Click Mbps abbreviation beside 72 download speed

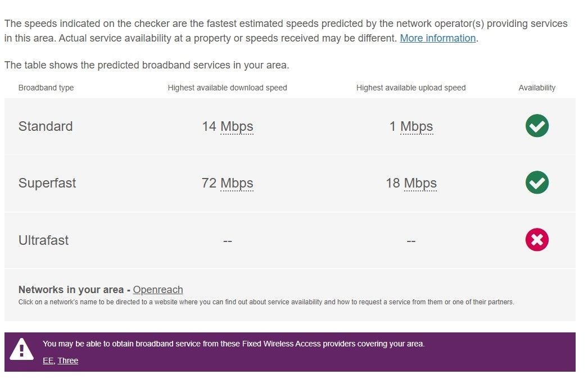(237, 183)
